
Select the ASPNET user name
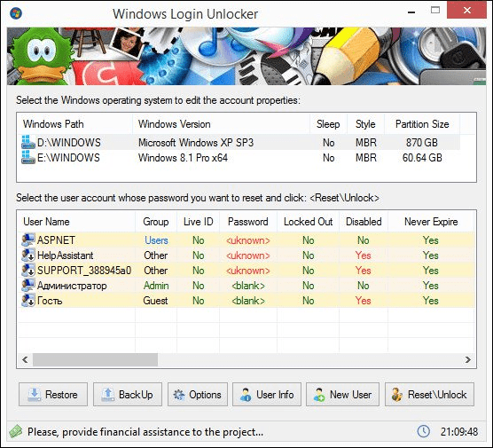pos(56,240)
